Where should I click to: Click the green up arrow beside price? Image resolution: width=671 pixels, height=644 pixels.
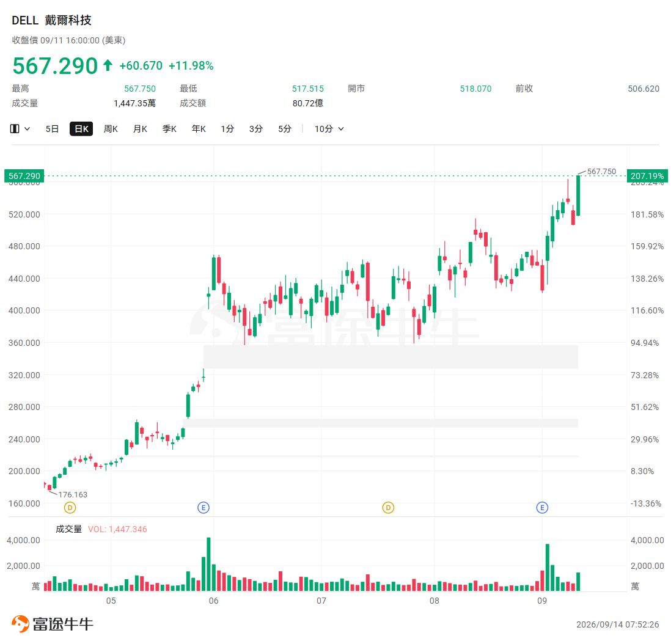pos(108,65)
